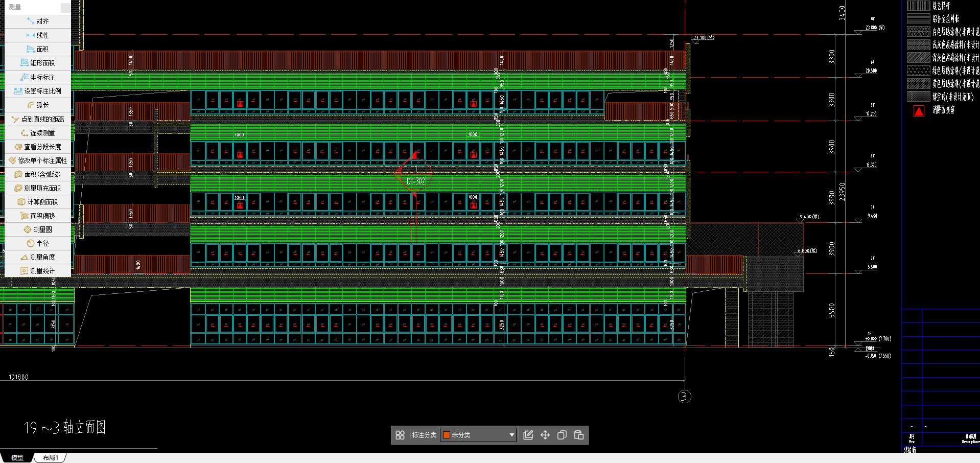The width and height of the screenshot is (980, 463).
Task: Click the 消防救援窗 legend label
Action: tap(943, 110)
